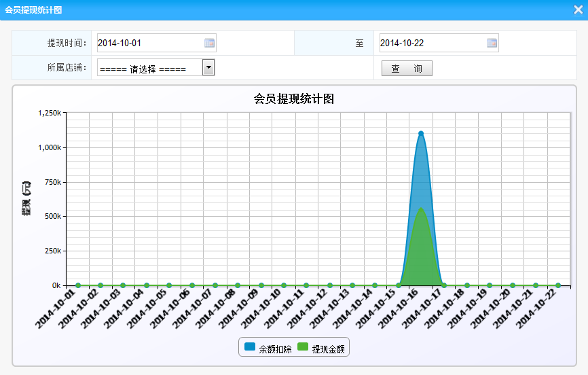
Task: Open calendar picker for end date
Action: point(492,43)
